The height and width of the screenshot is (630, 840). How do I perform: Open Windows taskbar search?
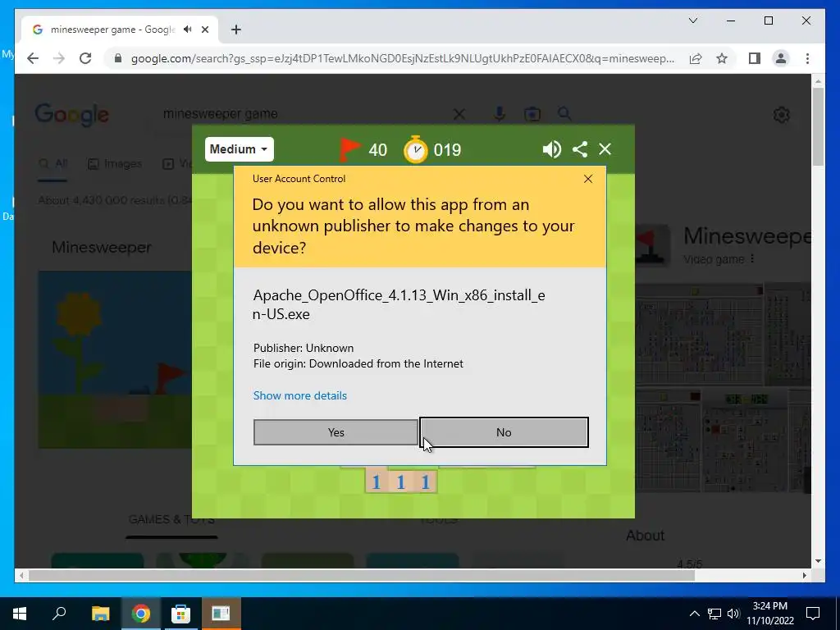[x=59, y=614]
